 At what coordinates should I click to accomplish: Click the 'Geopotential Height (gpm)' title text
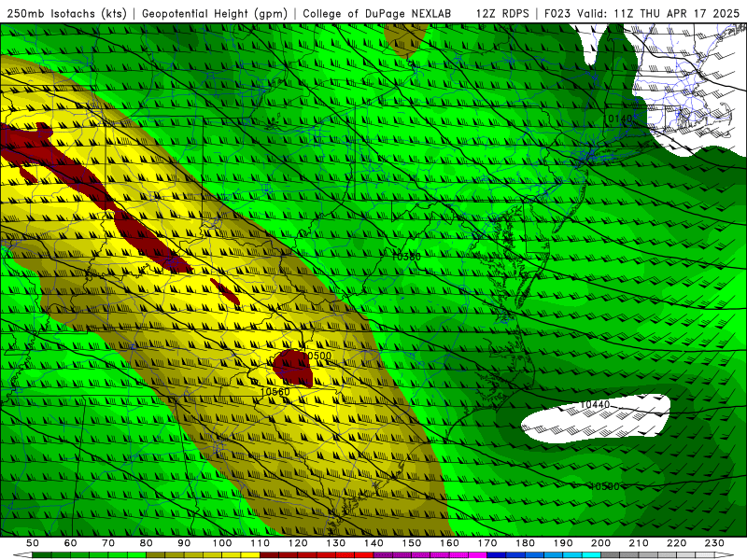click(215, 13)
